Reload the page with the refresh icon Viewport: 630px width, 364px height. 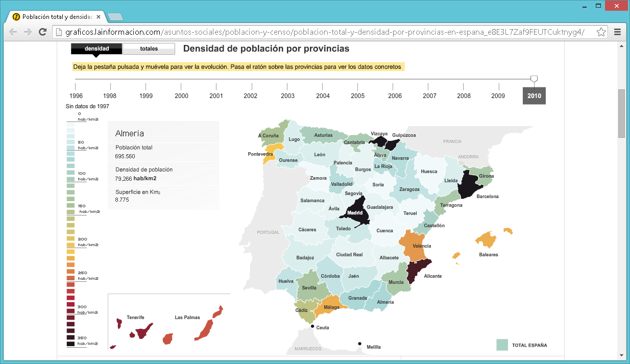pyautogui.click(x=43, y=32)
